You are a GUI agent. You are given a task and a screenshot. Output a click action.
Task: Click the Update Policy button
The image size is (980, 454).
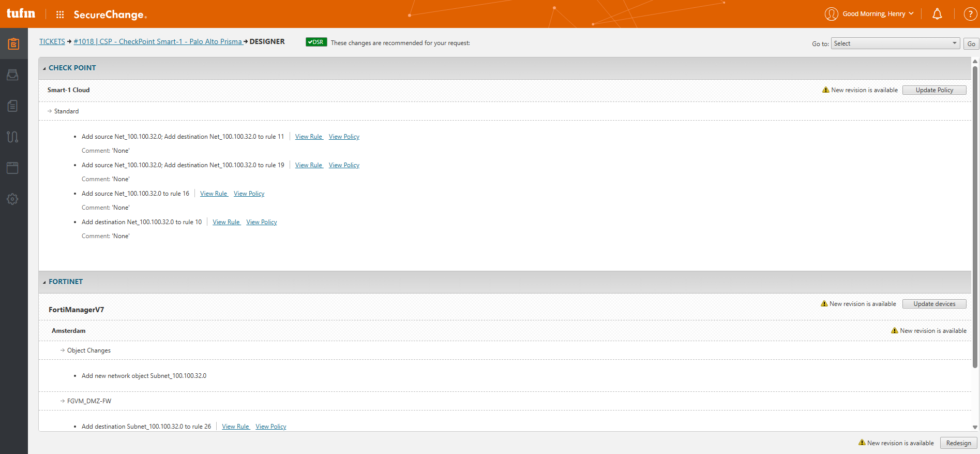click(934, 90)
